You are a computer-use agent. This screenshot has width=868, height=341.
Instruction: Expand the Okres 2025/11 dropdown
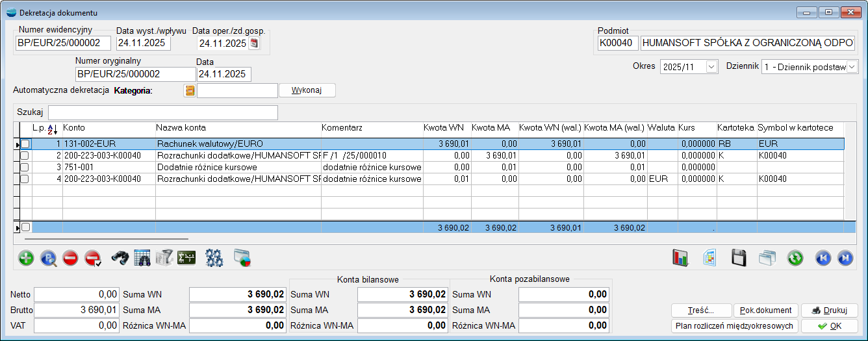point(711,67)
